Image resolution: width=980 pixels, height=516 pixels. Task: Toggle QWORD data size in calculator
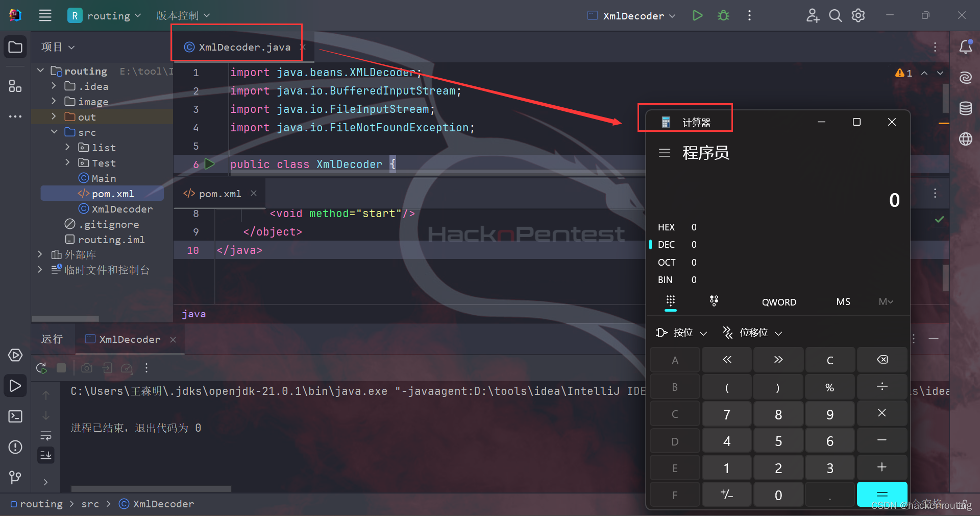(x=779, y=302)
